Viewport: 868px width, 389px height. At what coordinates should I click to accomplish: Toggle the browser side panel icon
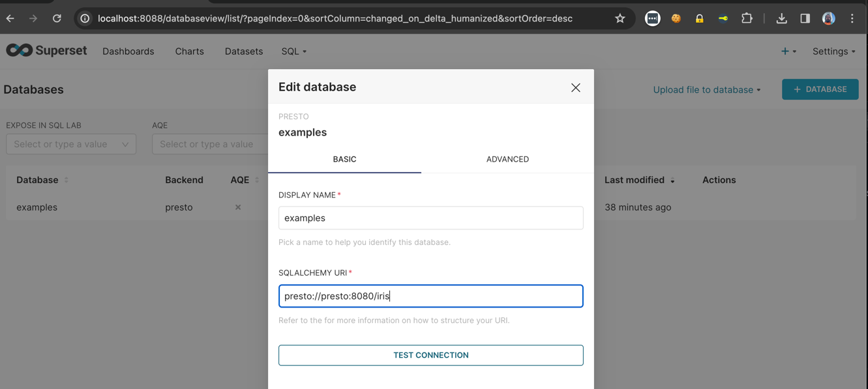pyautogui.click(x=805, y=19)
